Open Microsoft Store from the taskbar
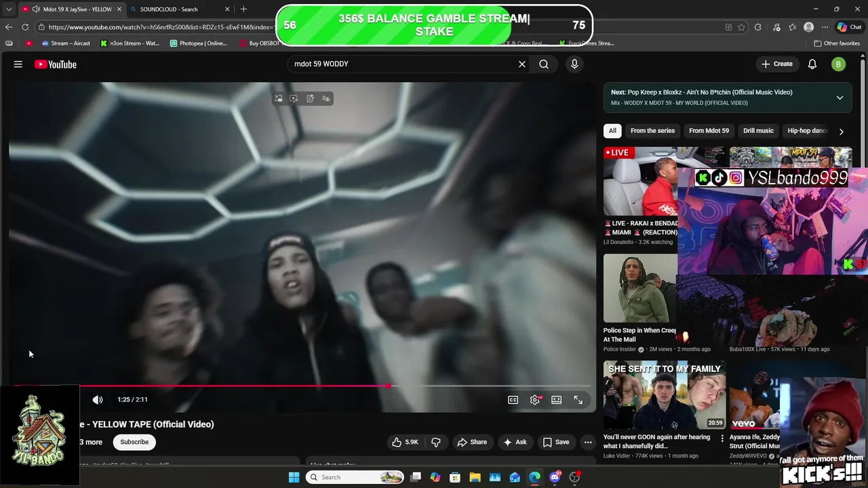This screenshot has width=868, height=488. [455, 477]
